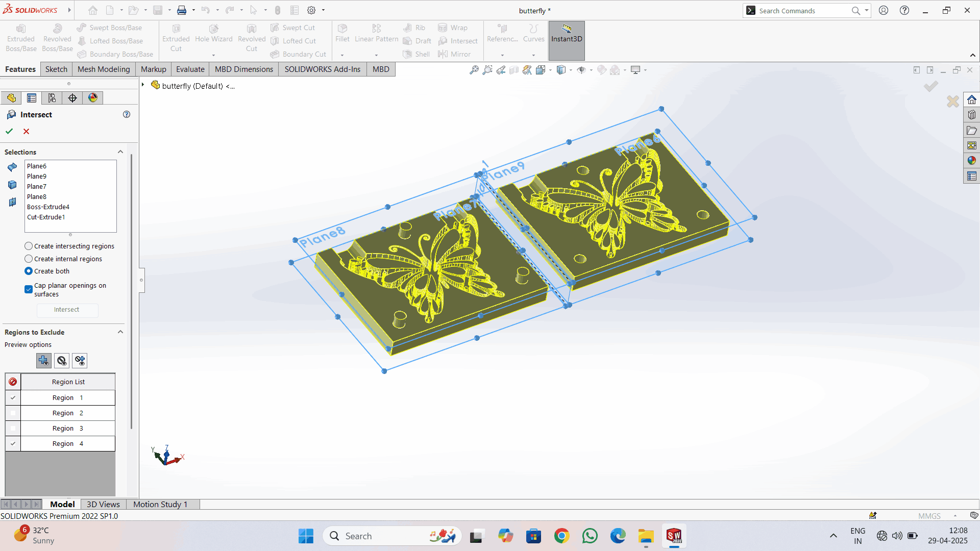Click PropertyManager vertical scrollbar
Screen dimensions: 980x551
[132, 291]
